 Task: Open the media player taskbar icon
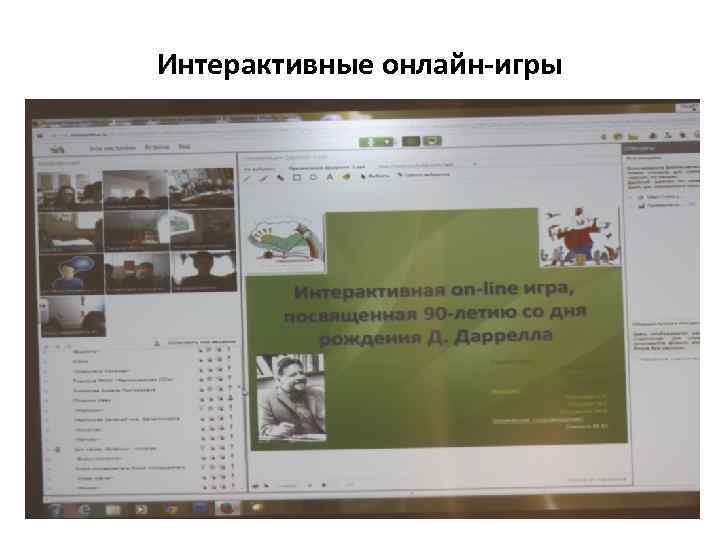pyautogui.click(x=141, y=509)
